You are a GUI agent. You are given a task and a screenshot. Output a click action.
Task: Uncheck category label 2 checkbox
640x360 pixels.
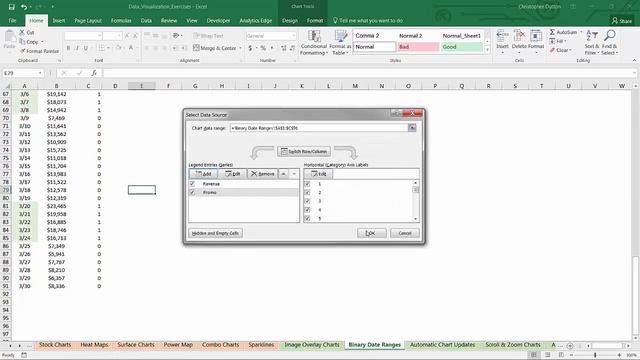307,193
